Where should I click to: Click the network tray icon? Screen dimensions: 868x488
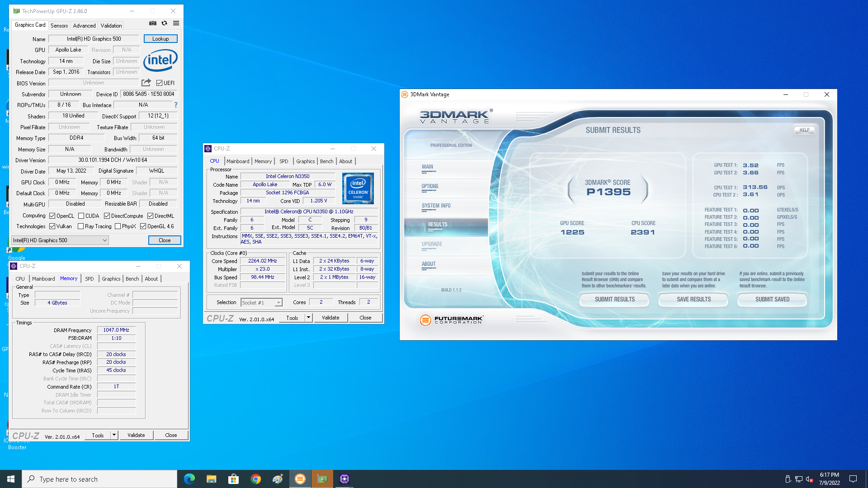coord(799,479)
